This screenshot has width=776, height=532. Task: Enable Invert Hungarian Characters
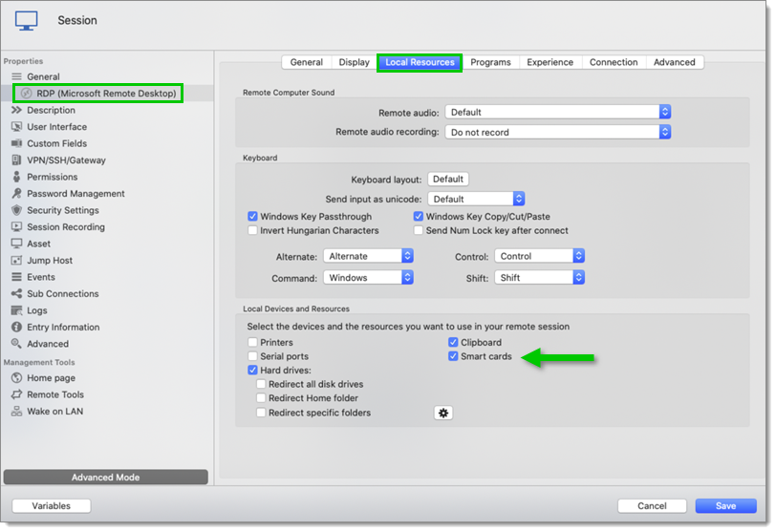pyautogui.click(x=252, y=230)
